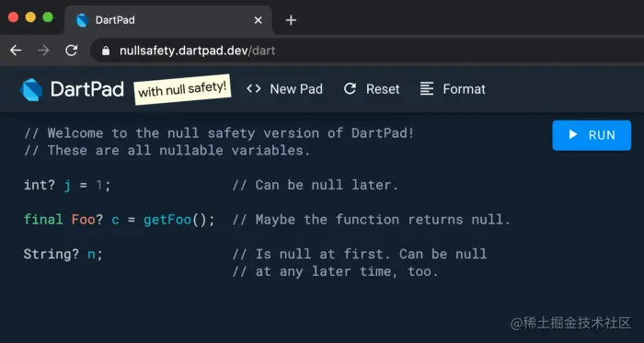The height and width of the screenshot is (343, 644).
Task: Click the 'Foo?' type in code
Action: coord(87,220)
